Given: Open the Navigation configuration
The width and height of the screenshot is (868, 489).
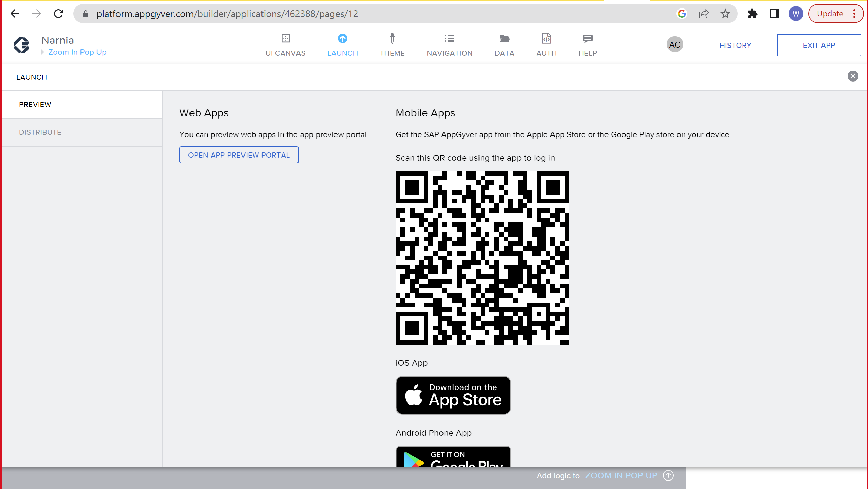Looking at the screenshot, I should click(450, 45).
